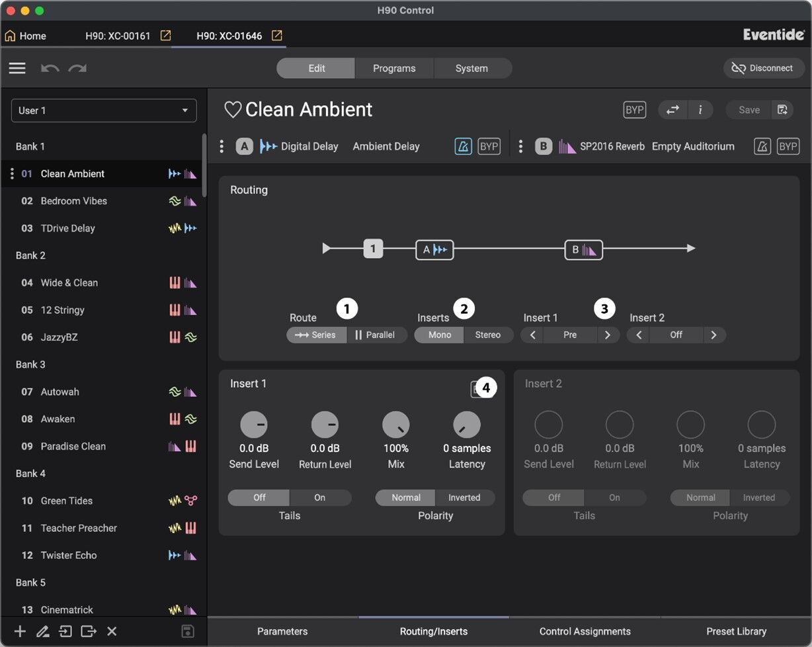Select the A algorithm badge
Viewport: 812px width, 647px height.
pyautogui.click(x=245, y=146)
